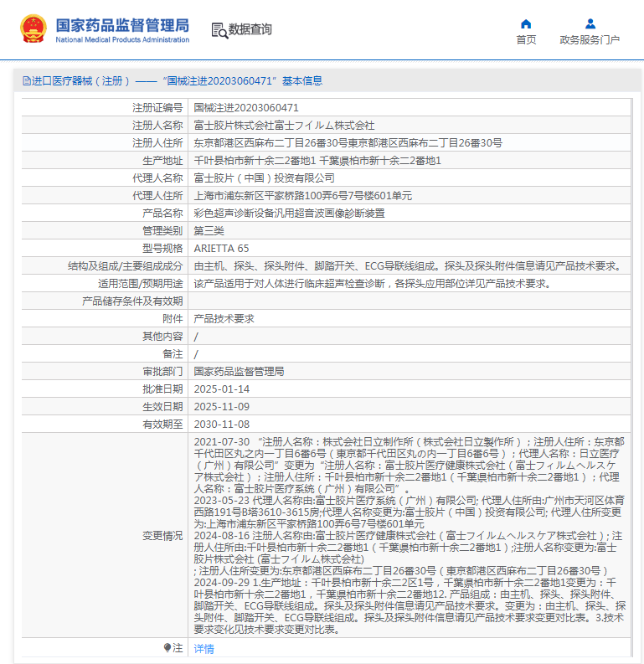The width and height of the screenshot is (644, 664).
Task: Click the 有效期至 value 2030-11-08
Action: (x=222, y=425)
